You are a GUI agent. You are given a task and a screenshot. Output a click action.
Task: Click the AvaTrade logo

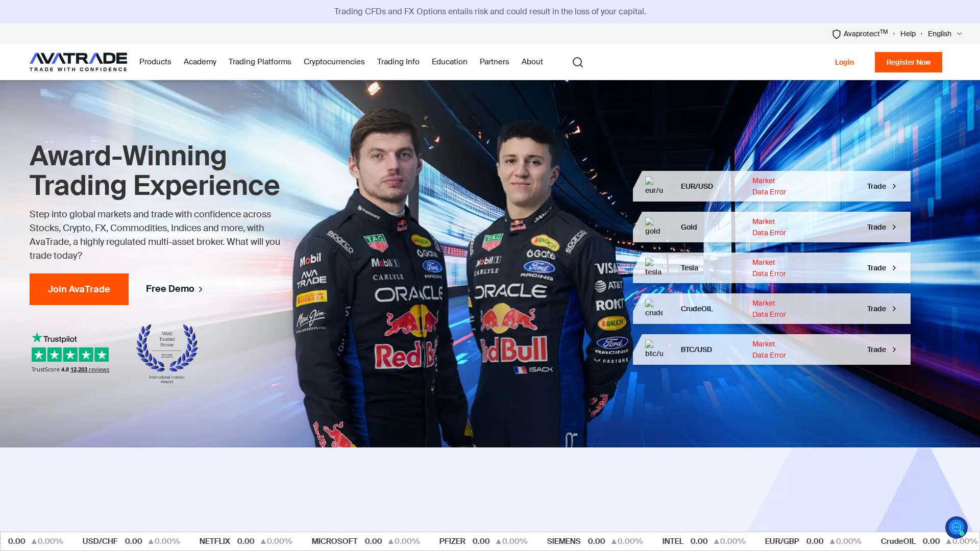coord(78,62)
